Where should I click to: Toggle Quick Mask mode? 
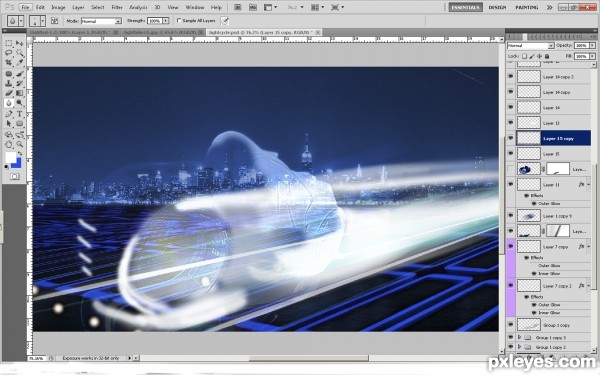point(15,176)
